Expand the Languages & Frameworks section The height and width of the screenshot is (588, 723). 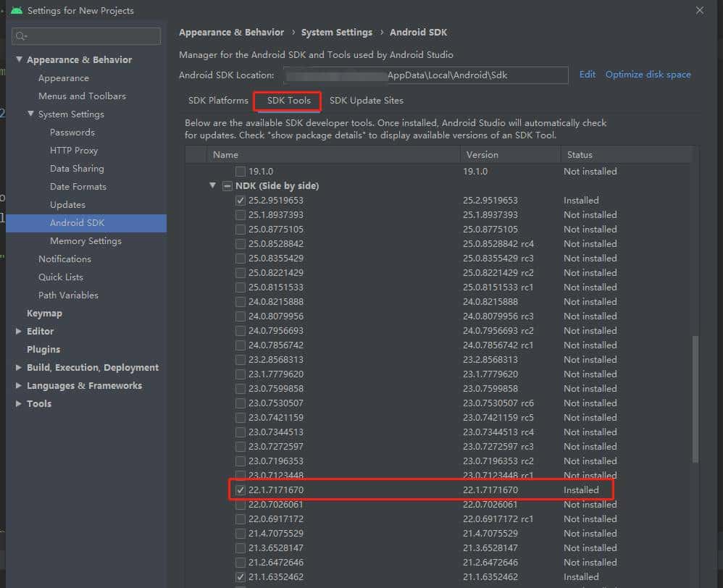point(19,385)
